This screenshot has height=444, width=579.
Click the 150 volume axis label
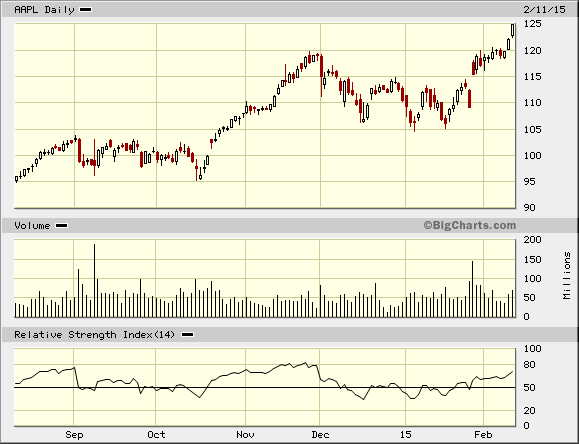pos(532,260)
